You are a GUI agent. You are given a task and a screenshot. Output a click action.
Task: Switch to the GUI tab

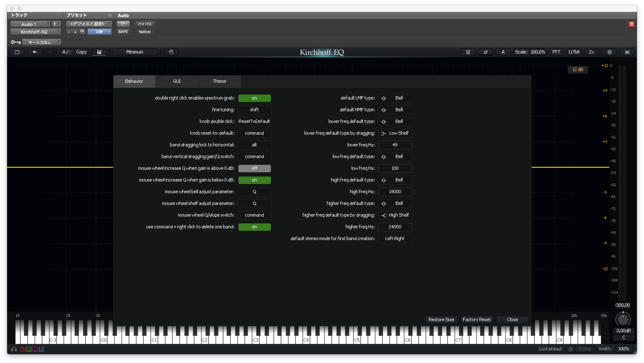[177, 81]
